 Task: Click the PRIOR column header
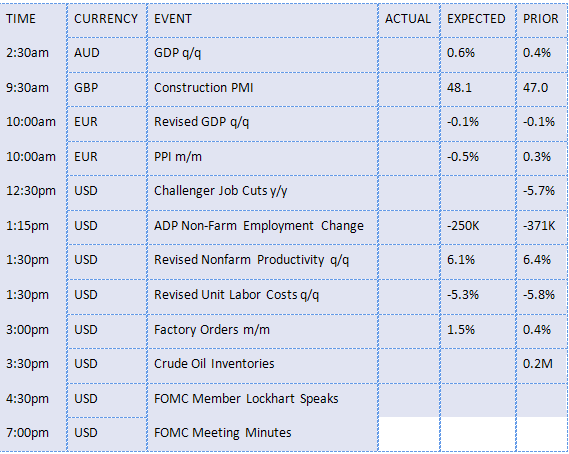click(540, 19)
